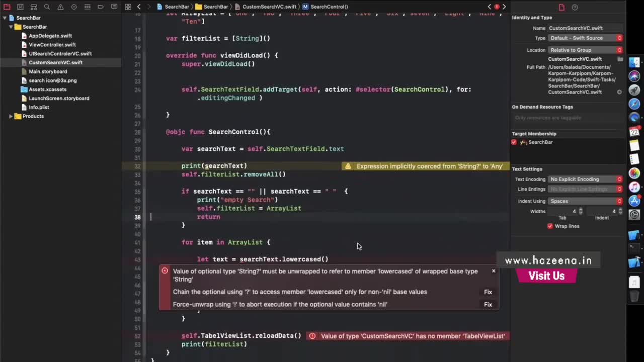The image size is (644, 362).
Task: Open AppDelegate.swift in the navigator
Action: pyautogui.click(x=50, y=36)
